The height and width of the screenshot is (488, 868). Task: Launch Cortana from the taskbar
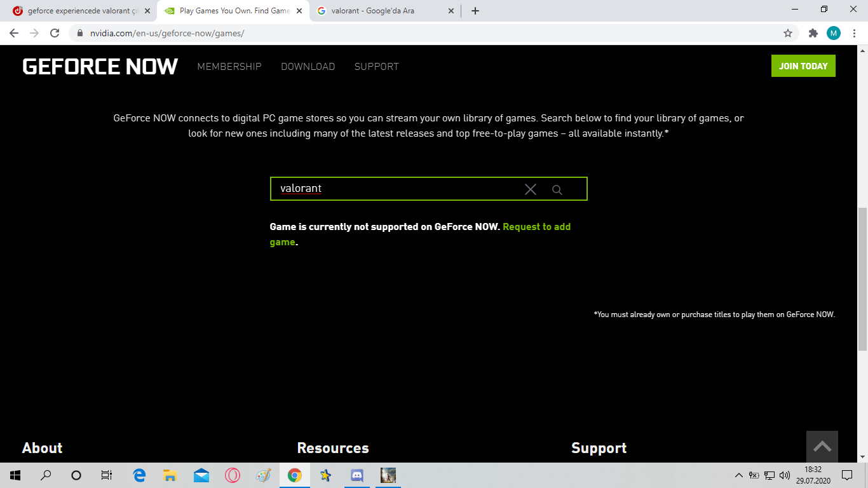(76, 475)
